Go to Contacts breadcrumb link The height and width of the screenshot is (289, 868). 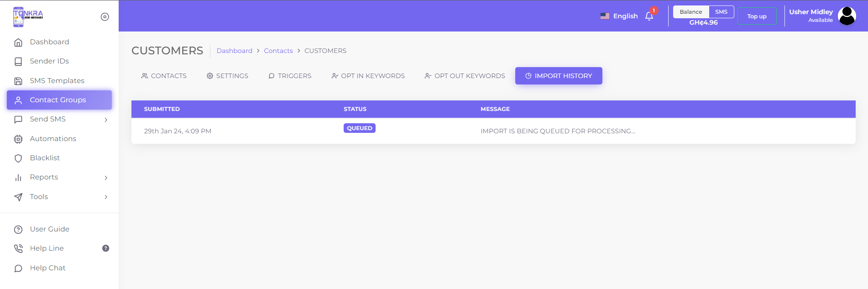278,51
